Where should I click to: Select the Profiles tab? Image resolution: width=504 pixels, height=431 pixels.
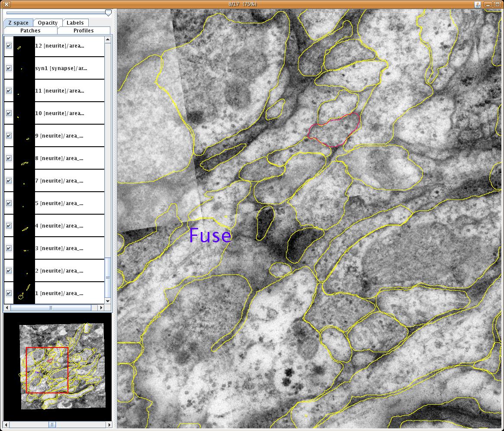click(x=83, y=31)
